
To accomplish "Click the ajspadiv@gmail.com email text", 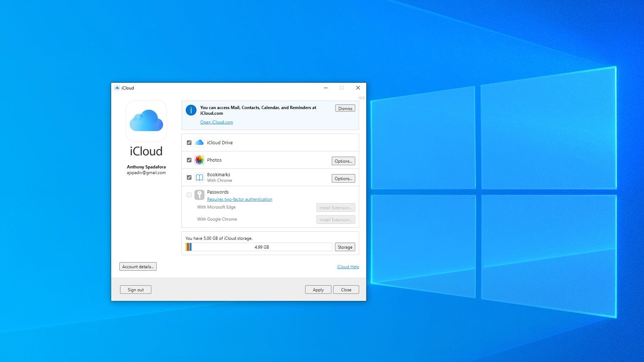I will (146, 173).
